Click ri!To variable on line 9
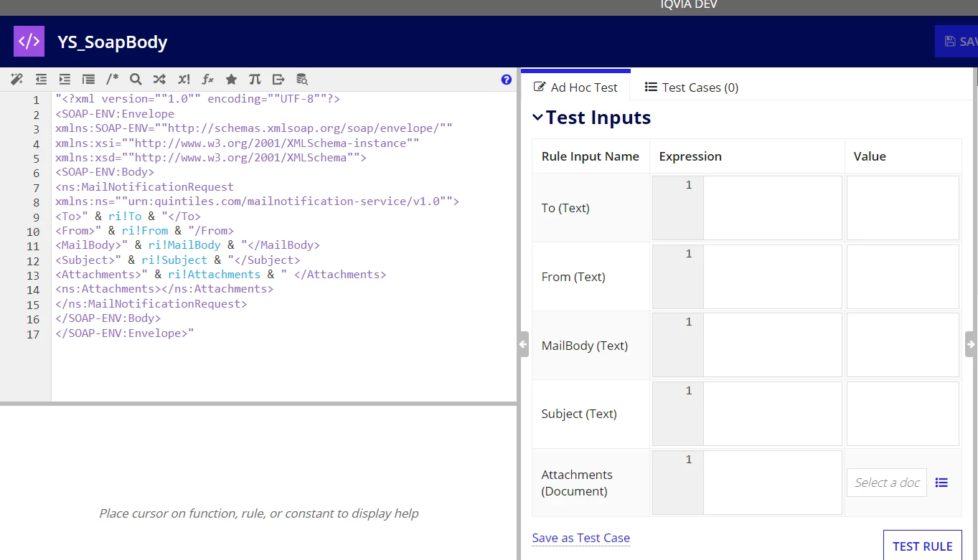 [125, 216]
